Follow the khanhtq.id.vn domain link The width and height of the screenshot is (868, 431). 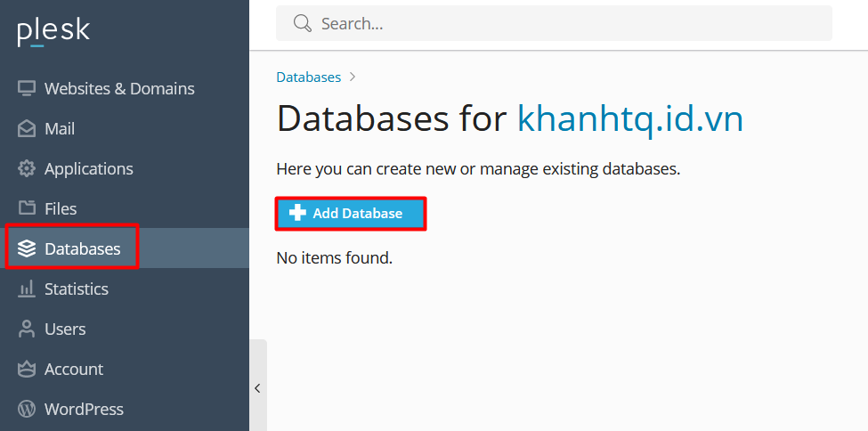click(629, 118)
